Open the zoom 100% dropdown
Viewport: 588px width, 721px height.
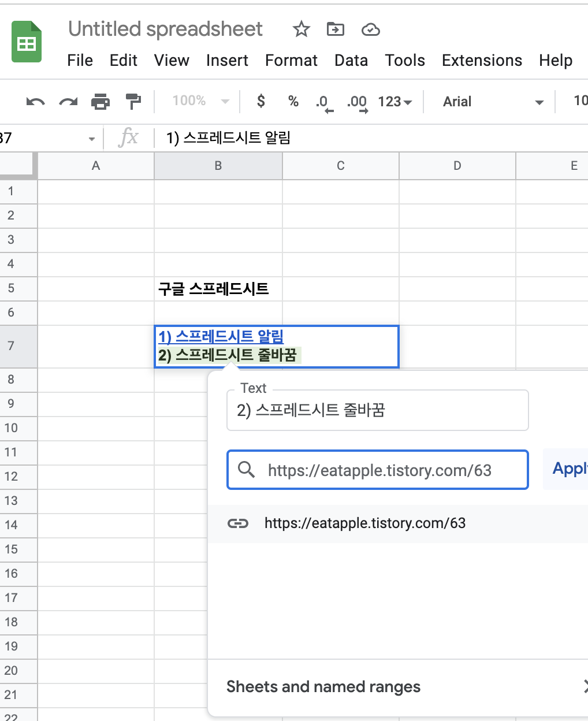200,101
